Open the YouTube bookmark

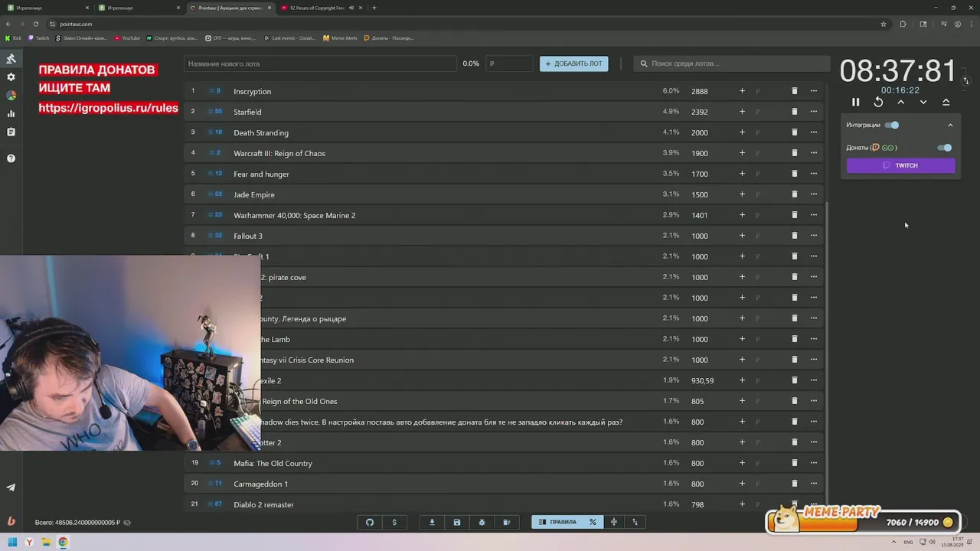coord(127,37)
